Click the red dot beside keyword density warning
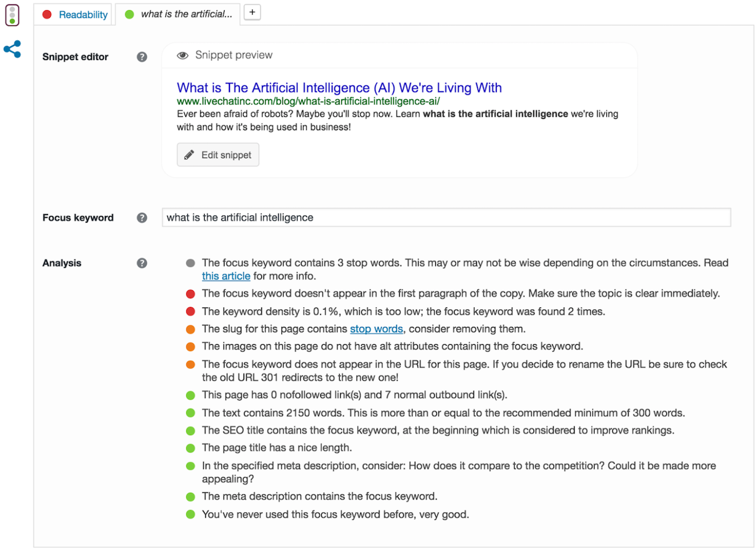 point(191,312)
